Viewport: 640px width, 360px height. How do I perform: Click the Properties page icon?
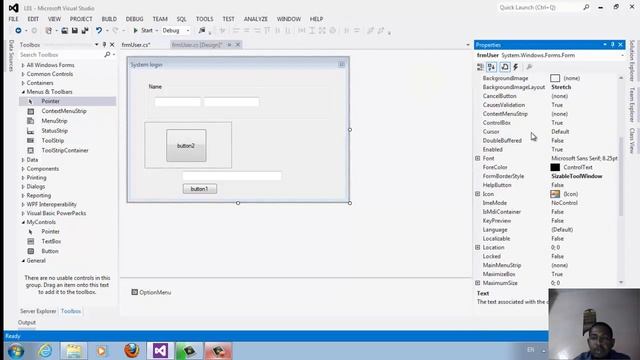pyautogui.click(x=505, y=67)
